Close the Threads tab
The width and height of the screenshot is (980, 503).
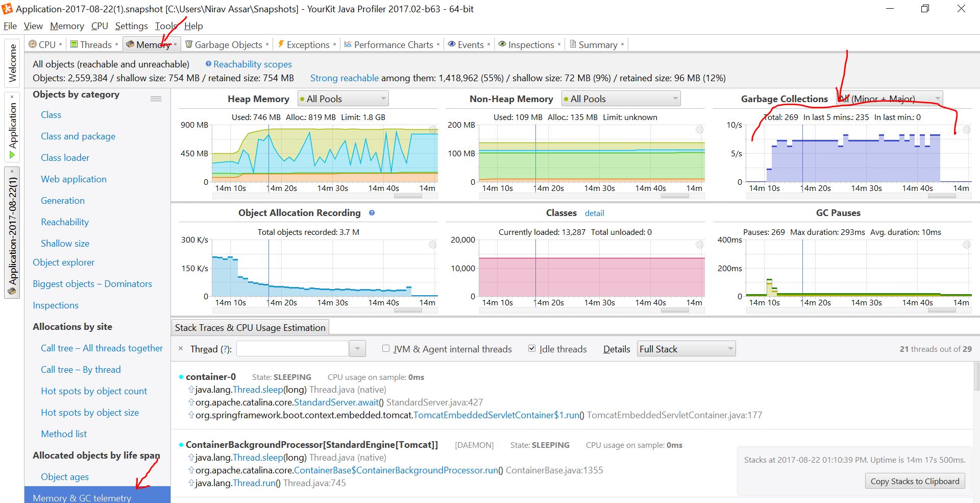[116, 44]
